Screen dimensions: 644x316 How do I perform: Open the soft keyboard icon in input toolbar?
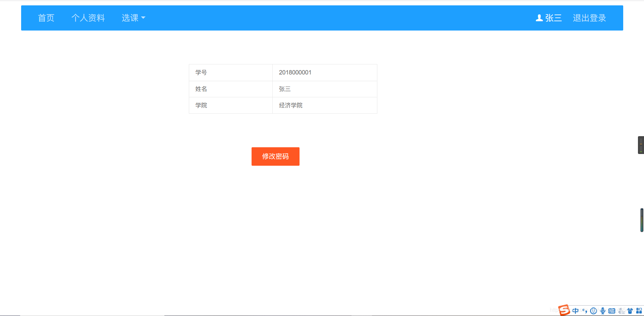coord(611,311)
